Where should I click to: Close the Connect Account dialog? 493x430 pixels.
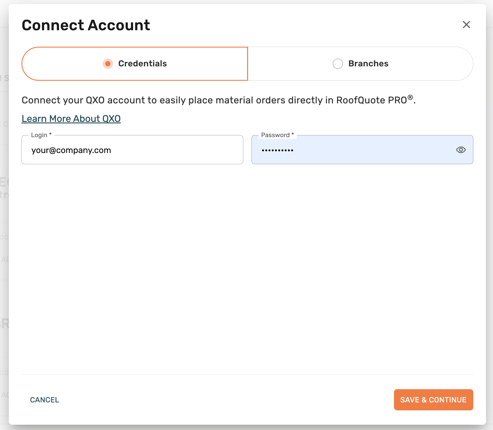(466, 25)
